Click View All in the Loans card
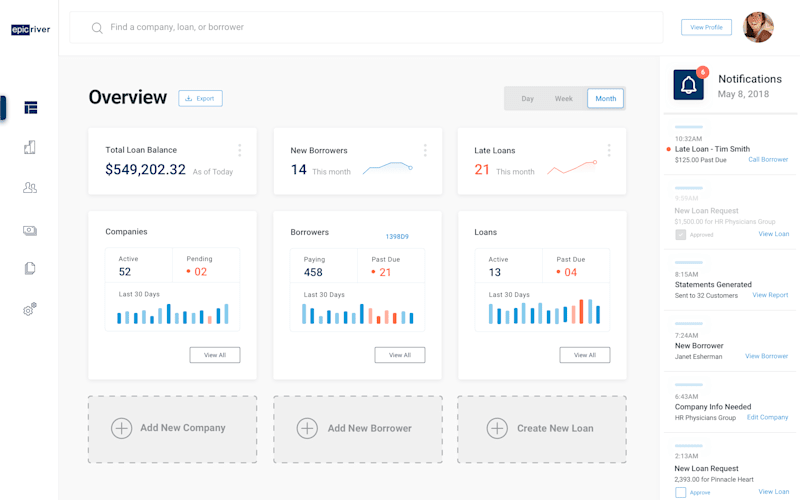 pos(585,355)
